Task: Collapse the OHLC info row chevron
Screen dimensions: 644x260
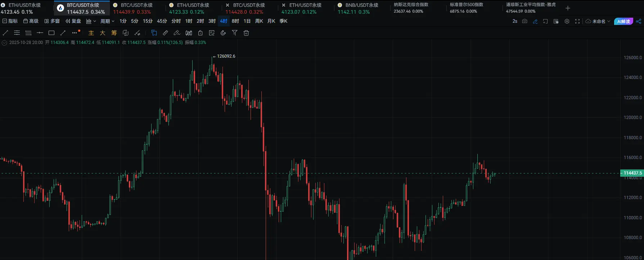Action: pos(4,43)
